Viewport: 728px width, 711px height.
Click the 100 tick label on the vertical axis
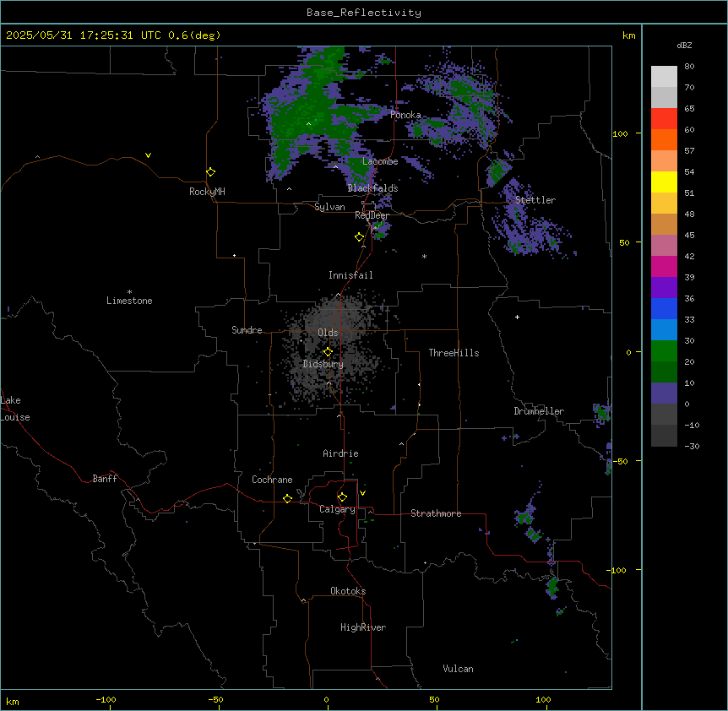pos(620,133)
